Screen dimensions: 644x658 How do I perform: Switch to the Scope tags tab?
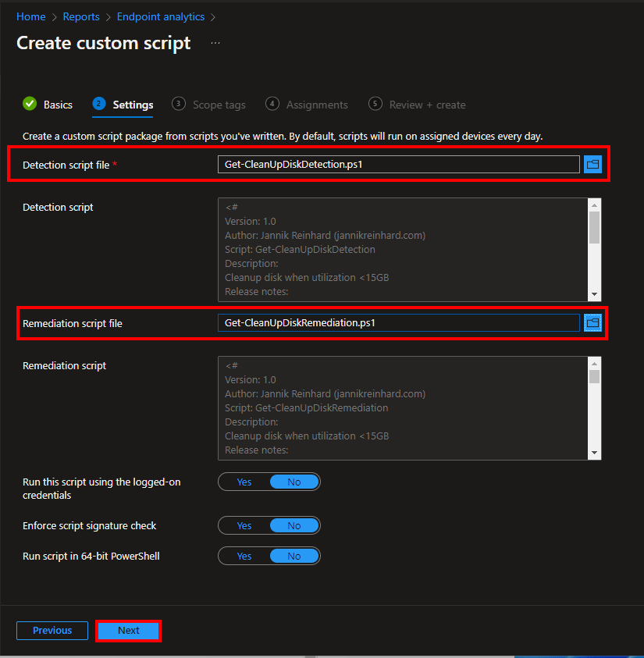[x=219, y=105]
